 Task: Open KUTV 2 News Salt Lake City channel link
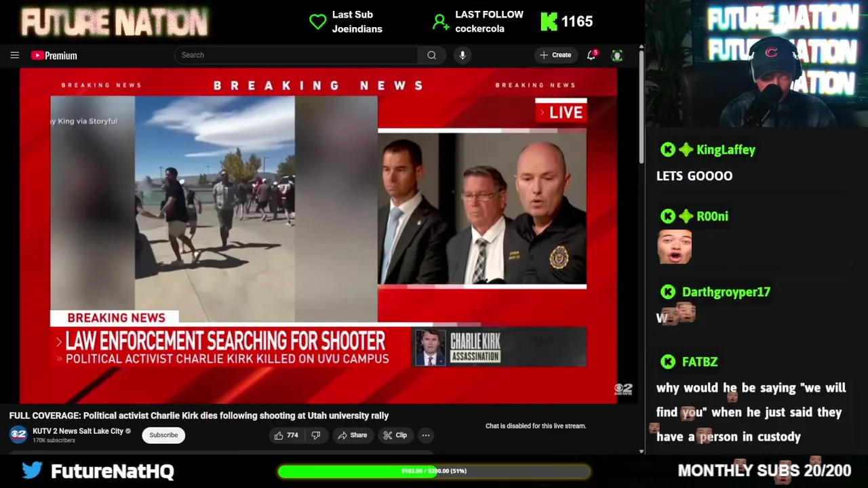point(77,431)
